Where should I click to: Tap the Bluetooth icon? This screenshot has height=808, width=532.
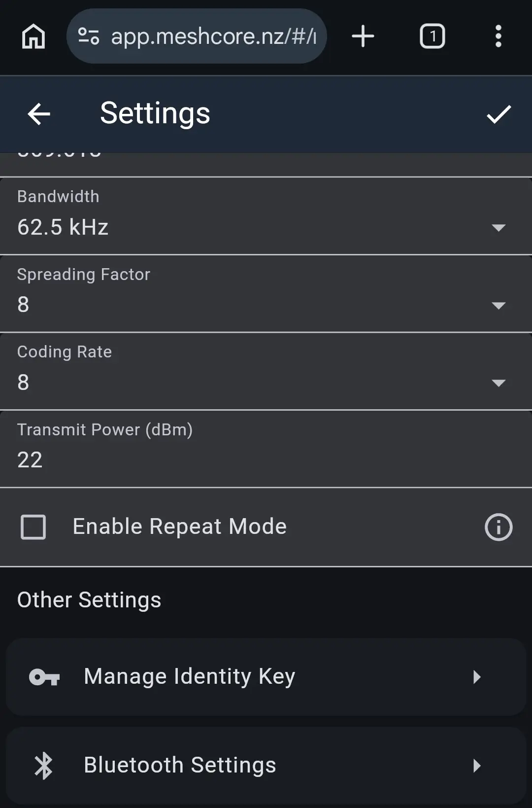coord(44,766)
